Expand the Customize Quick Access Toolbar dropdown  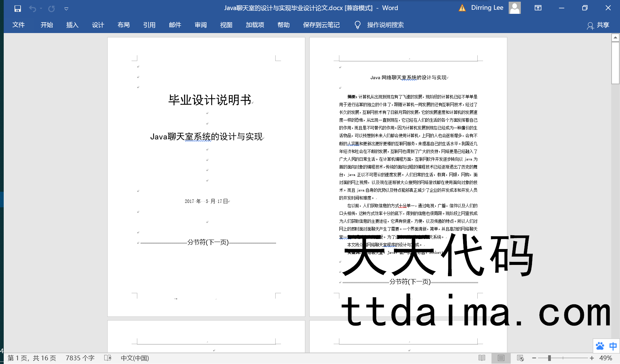(x=66, y=9)
